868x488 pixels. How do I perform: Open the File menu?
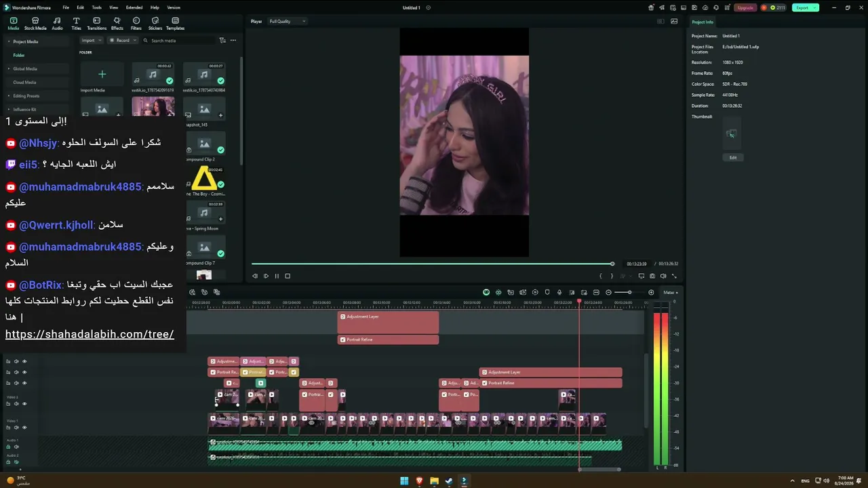[x=66, y=7]
